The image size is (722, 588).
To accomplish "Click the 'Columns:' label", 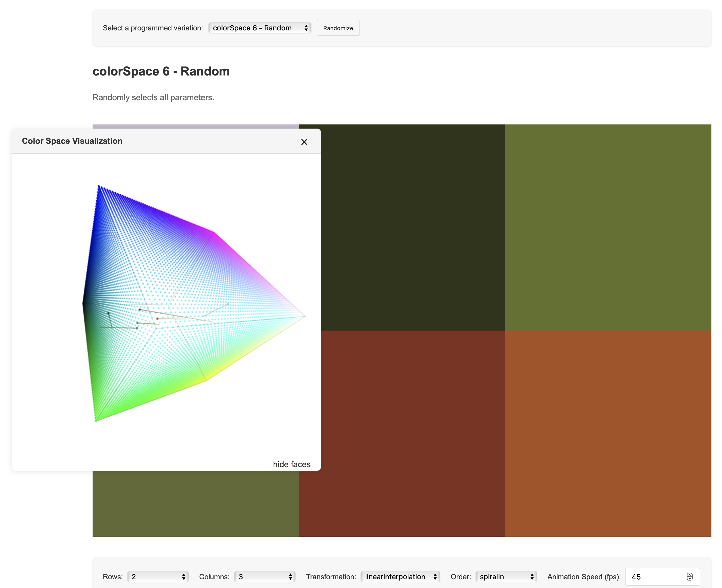I will [214, 576].
